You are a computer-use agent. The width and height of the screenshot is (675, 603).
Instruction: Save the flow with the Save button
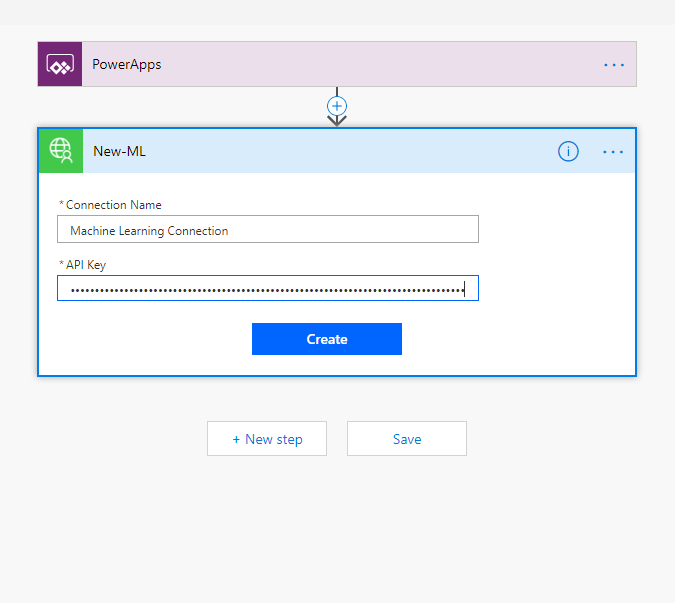point(407,439)
